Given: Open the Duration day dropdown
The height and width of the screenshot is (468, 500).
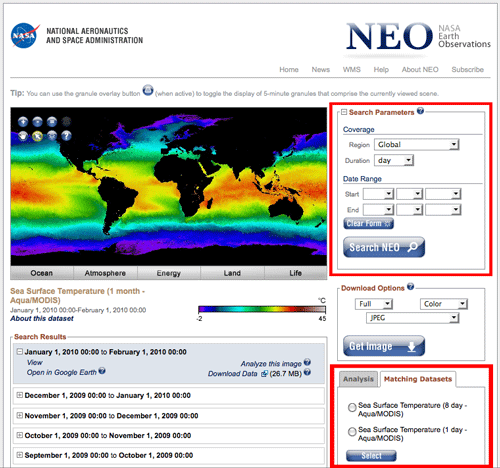Looking at the screenshot, I should [x=394, y=160].
